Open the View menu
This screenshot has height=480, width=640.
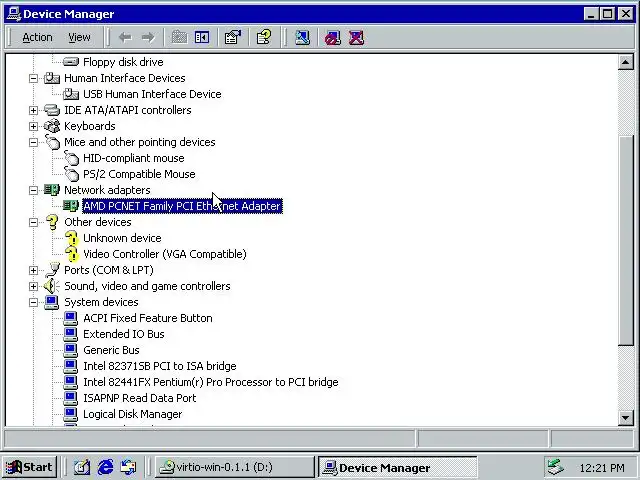tap(79, 38)
